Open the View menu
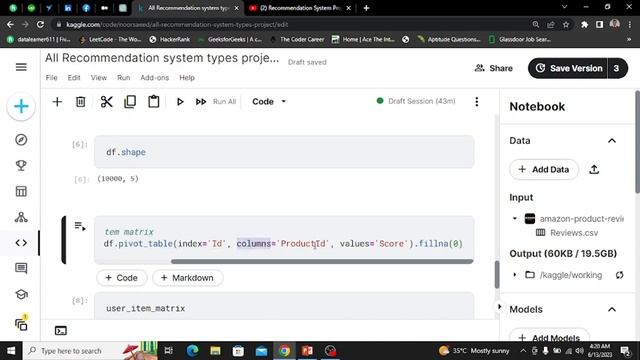The height and width of the screenshot is (360, 640). tap(99, 78)
